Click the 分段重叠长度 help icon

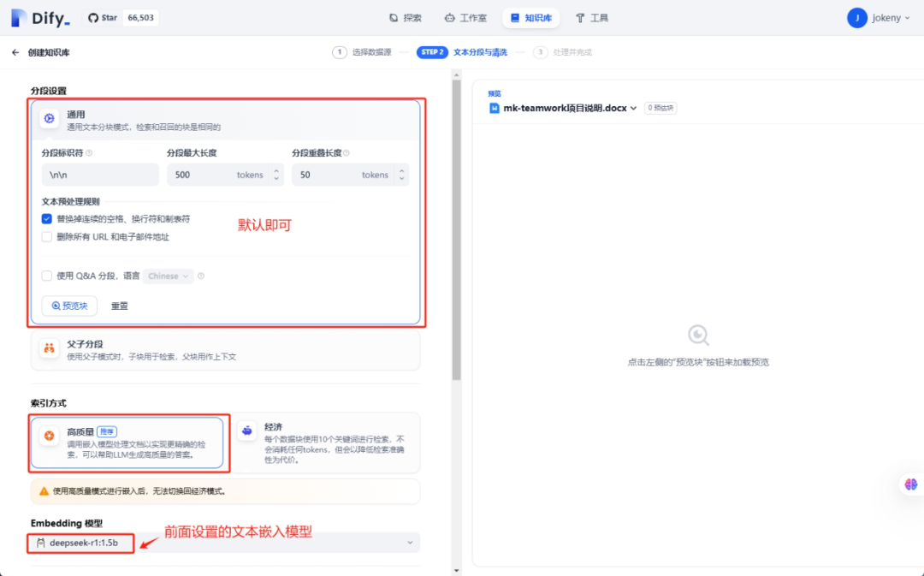coord(346,152)
